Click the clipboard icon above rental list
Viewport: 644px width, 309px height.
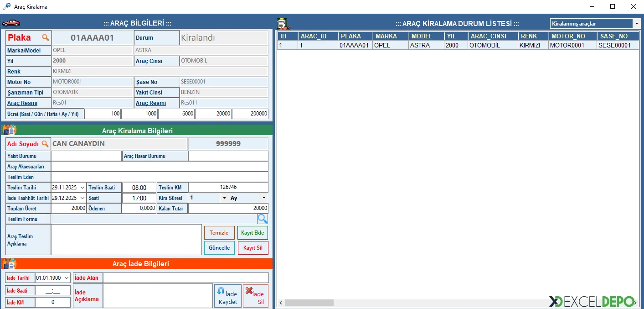tap(283, 23)
